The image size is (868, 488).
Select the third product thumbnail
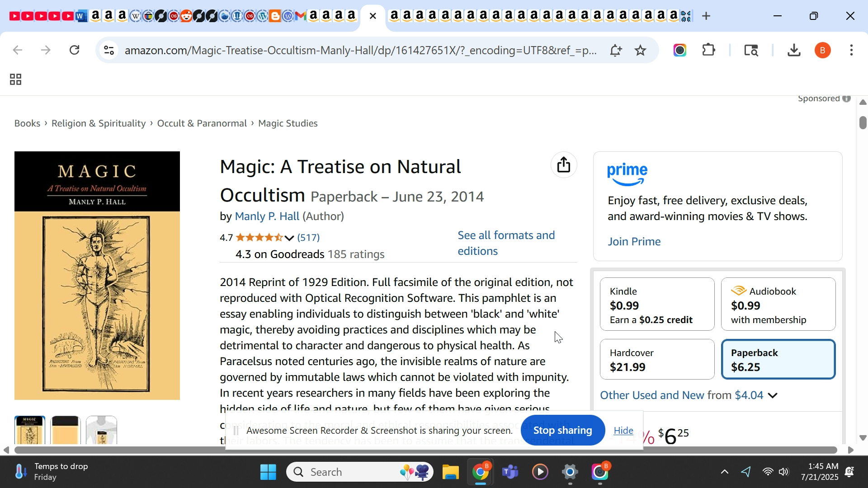pyautogui.click(x=102, y=430)
